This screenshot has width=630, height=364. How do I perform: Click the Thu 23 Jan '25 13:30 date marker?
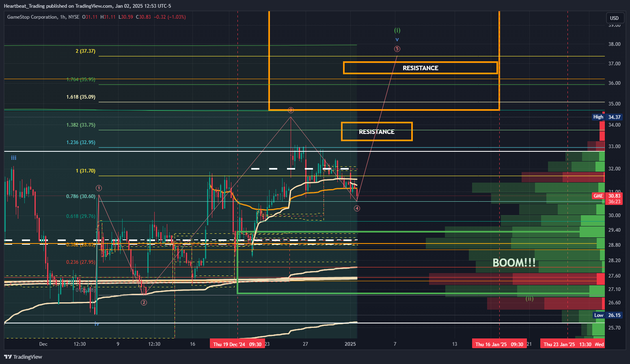coord(567,344)
